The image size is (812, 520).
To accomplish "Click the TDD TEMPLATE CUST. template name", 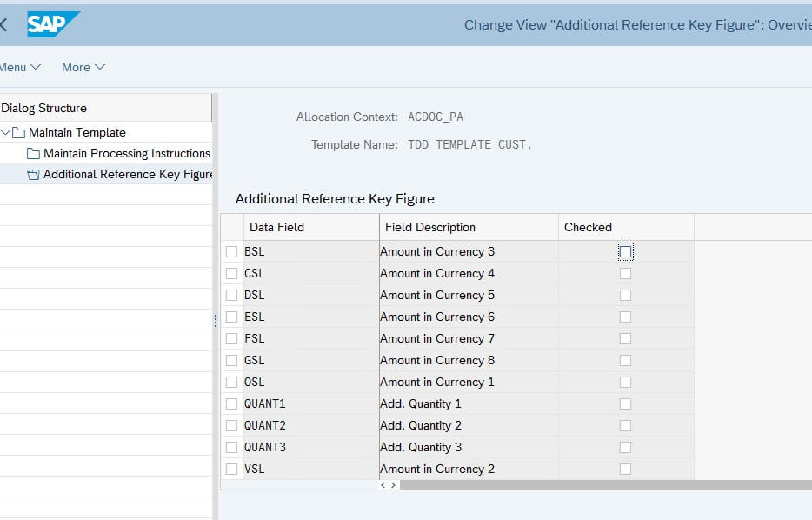I will coord(469,144).
